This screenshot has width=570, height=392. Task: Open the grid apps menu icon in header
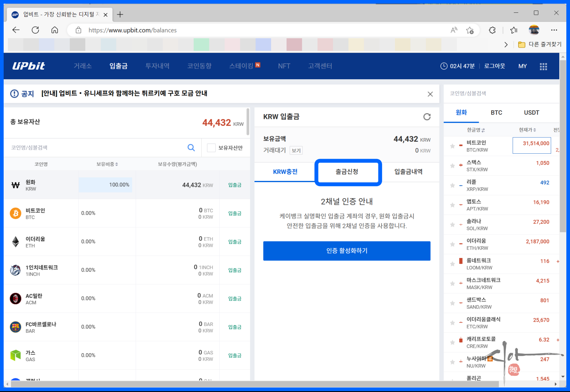coord(543,66)
